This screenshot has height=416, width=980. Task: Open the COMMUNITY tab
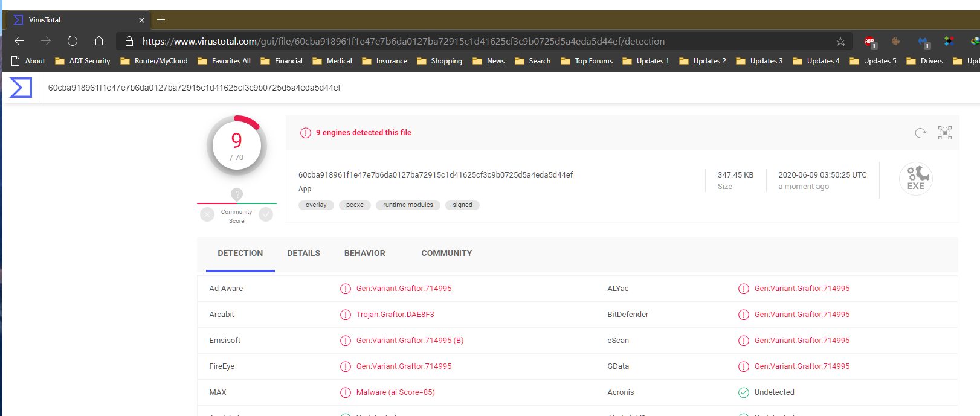click(446, 254)
